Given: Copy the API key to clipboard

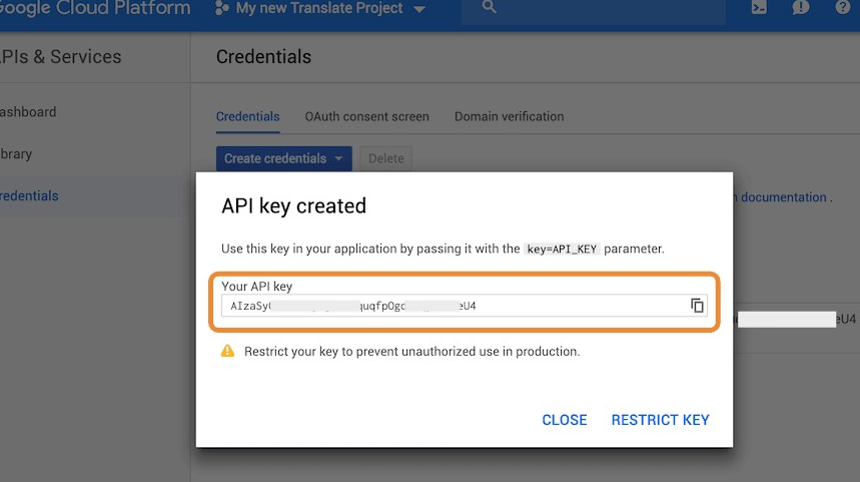Looking at the screenshot, I should point(697,306).
